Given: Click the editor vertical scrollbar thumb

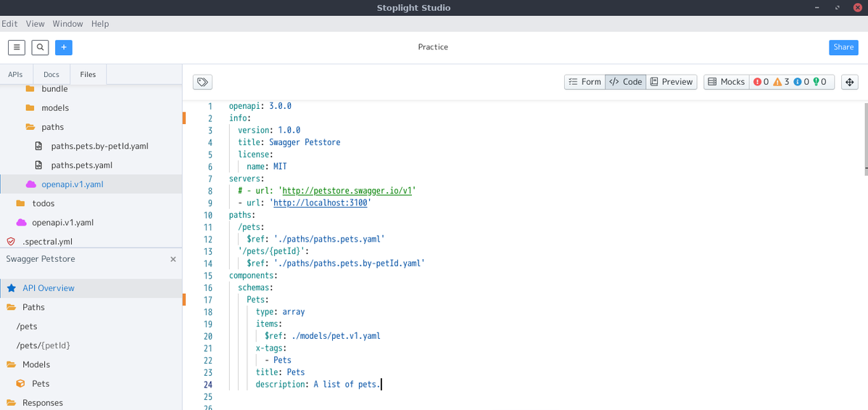Looking at the screenshot, I should [x=866, y=139].
